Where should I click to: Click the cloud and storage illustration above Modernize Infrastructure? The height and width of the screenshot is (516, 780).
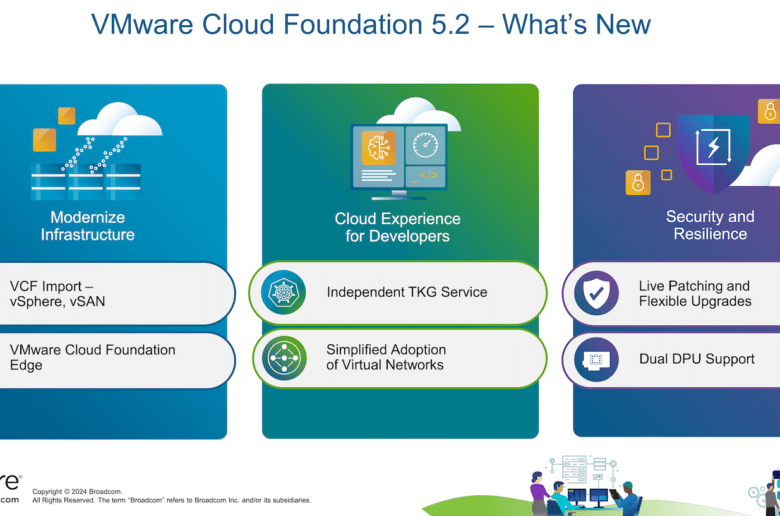(x=97, y=151)
